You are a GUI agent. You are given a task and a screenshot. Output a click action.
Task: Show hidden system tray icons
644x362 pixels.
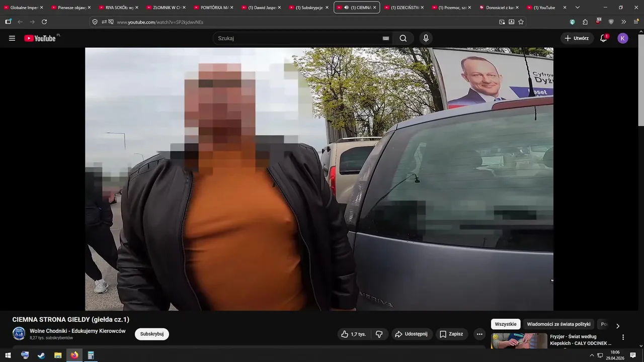(592, 355)
